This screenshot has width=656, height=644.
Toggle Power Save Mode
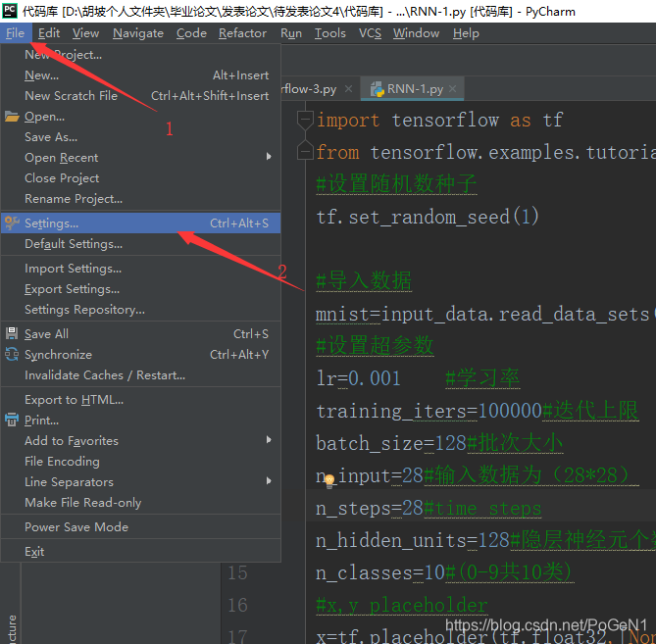[140, 526]
